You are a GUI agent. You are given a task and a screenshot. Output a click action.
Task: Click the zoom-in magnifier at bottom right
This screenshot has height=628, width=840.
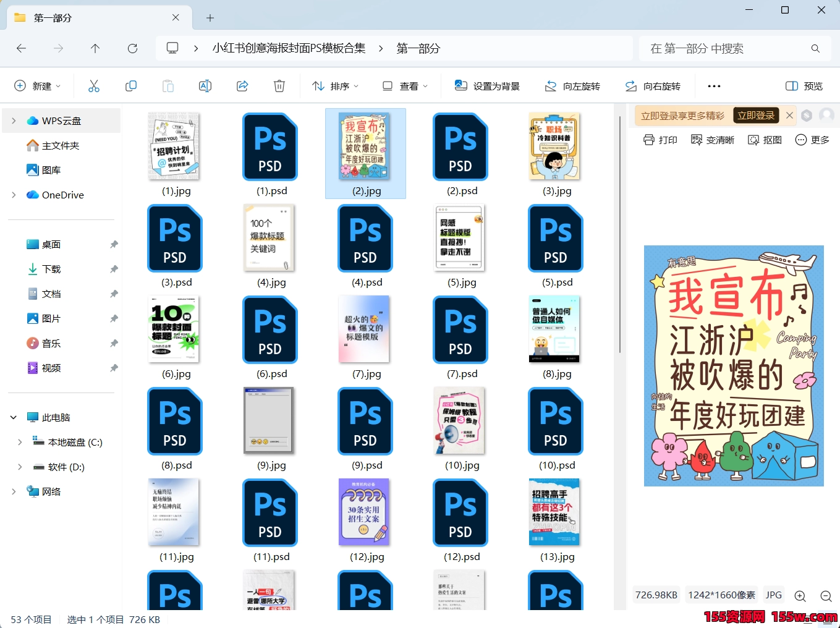(800, 596)
